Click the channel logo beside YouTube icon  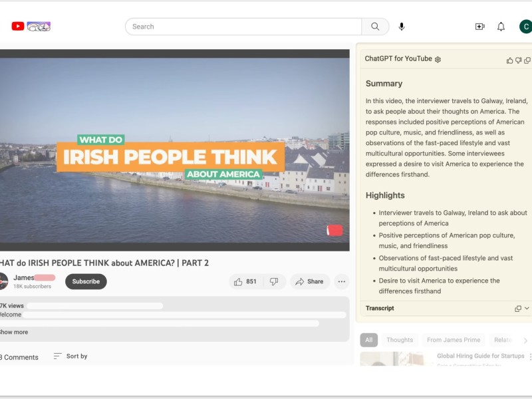(39, 27)
